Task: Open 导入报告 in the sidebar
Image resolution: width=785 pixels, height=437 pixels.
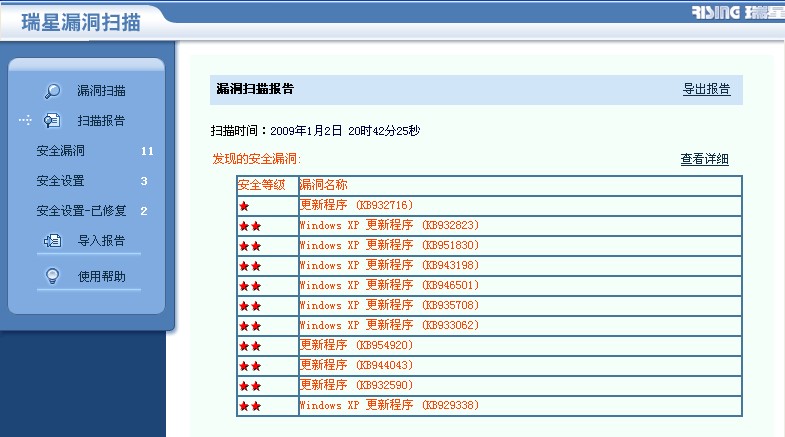Action: point(101,241)
